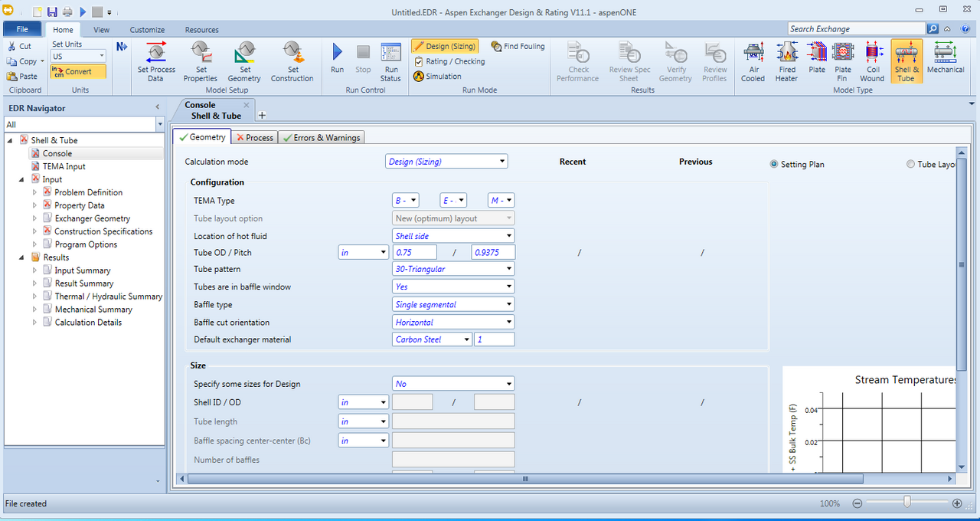Switch to the Process tab
Viewport: 980px width, 521px height.
pyautogui.click(x=254, y=138)
